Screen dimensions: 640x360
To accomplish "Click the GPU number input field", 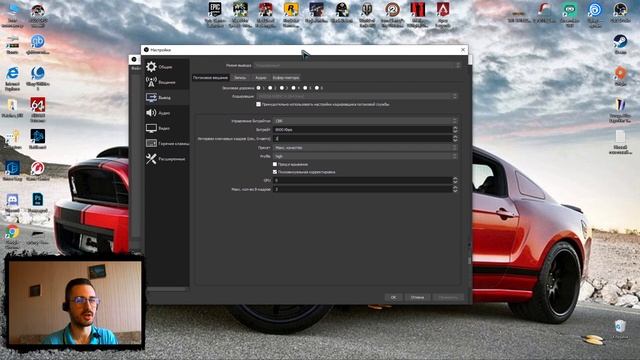I will 362,180.
